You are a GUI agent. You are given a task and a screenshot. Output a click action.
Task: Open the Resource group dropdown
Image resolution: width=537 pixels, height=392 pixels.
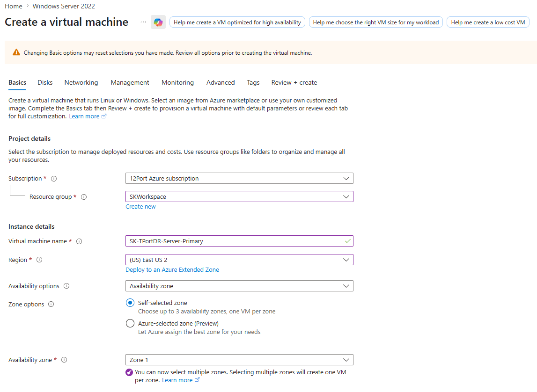tap(239, 196)
